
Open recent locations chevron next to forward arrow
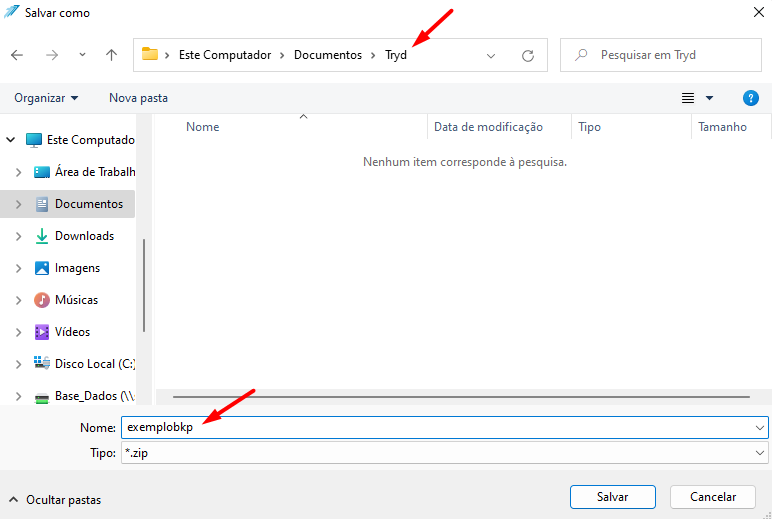[82, 55]
